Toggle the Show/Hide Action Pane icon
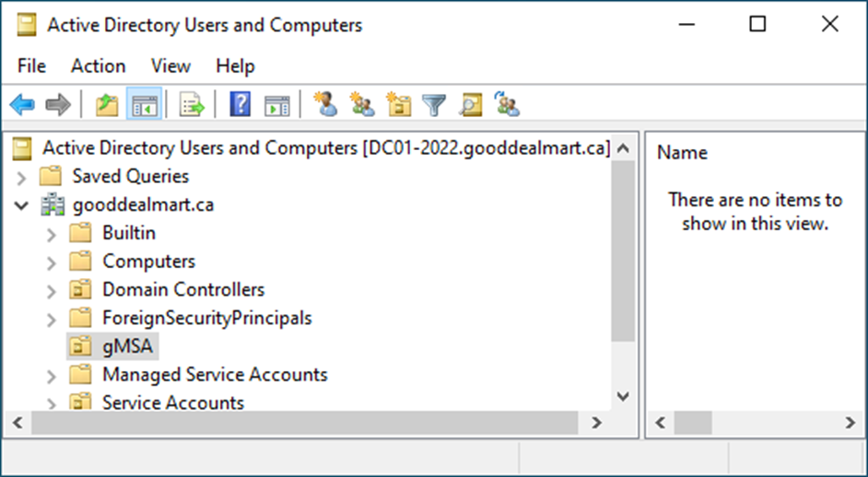 (276, 104)
